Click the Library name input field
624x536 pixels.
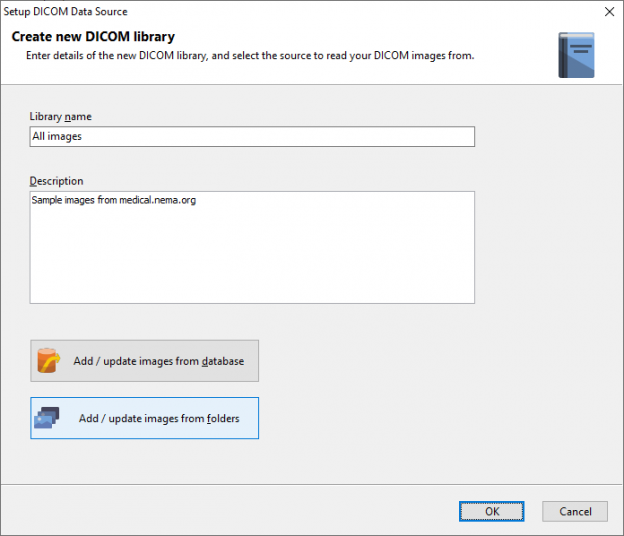tap(252, 136)
